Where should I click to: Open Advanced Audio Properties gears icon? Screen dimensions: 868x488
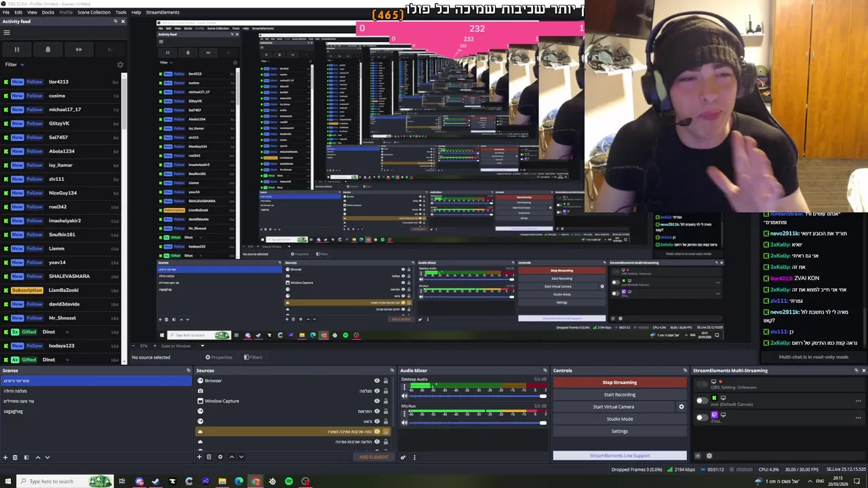tap(403, 457)
